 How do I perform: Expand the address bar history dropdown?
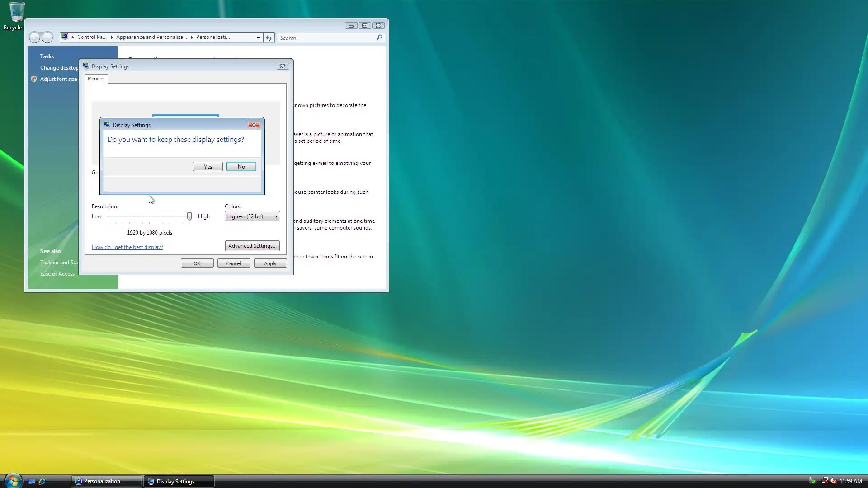click(x=259, y=38)
